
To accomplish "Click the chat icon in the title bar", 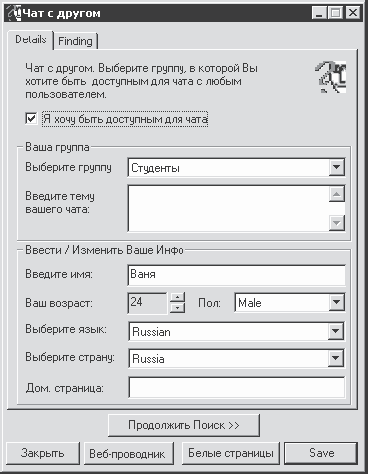I will [x=15, y=13].
